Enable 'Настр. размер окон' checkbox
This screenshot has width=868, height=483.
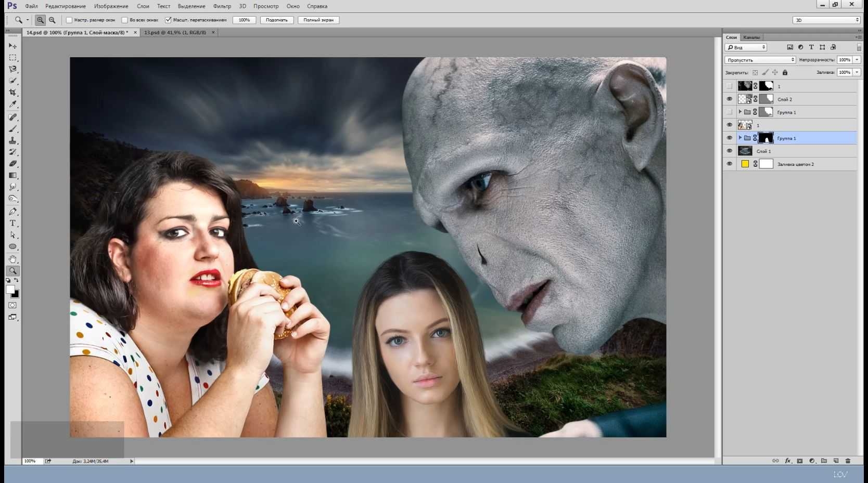(69, 20)
